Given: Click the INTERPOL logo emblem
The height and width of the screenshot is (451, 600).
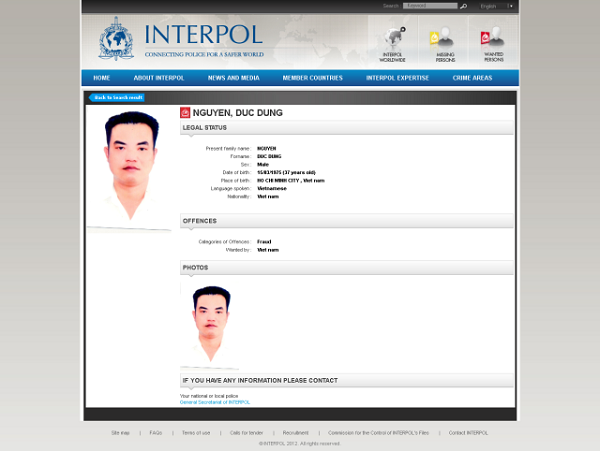Looking at the screenshot, I should [116, 39].
